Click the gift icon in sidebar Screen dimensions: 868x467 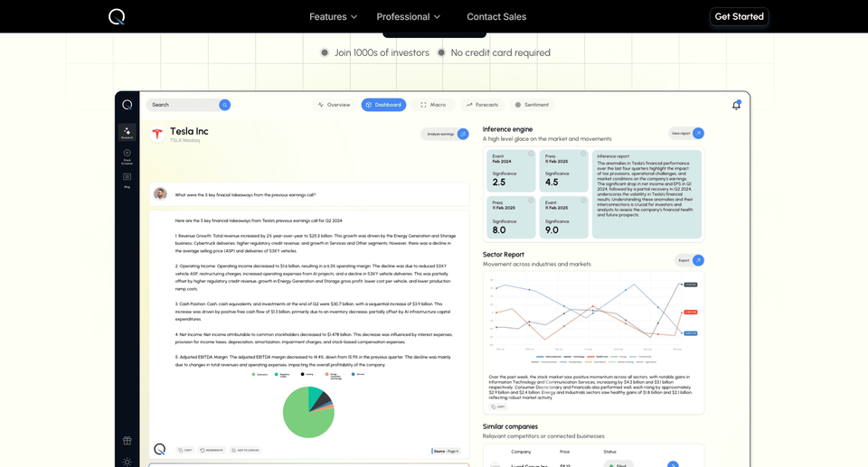[127, 441]
